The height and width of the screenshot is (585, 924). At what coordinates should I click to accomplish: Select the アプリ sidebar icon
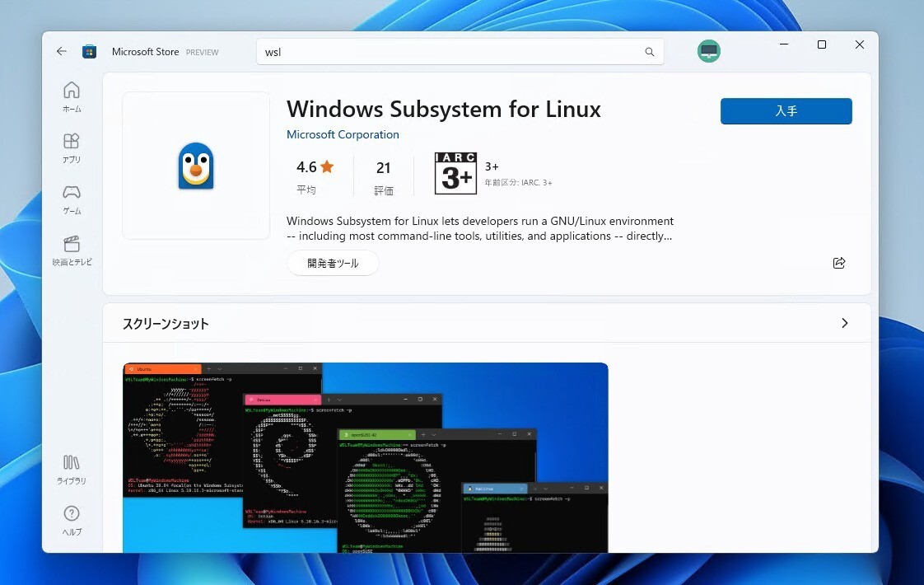71,147
